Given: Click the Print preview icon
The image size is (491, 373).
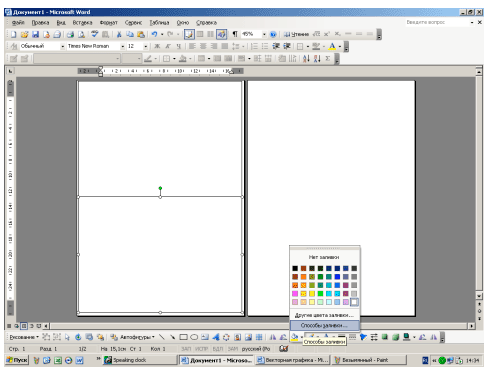Looking at the screenshot, I should 81,34.
